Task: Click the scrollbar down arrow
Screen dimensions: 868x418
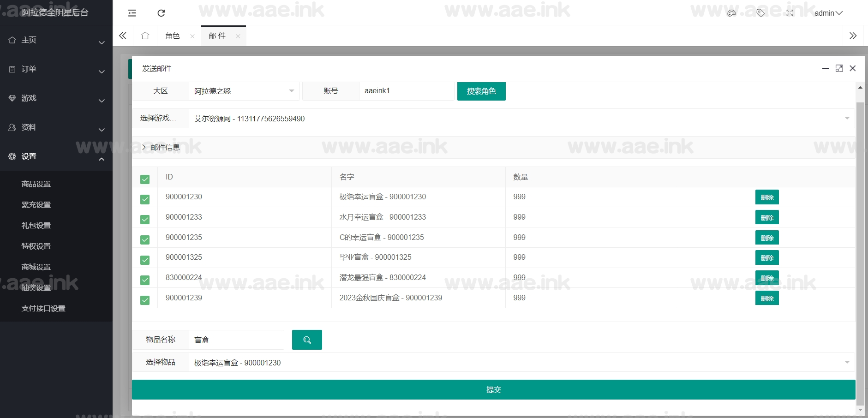Action: coord(860,410)
